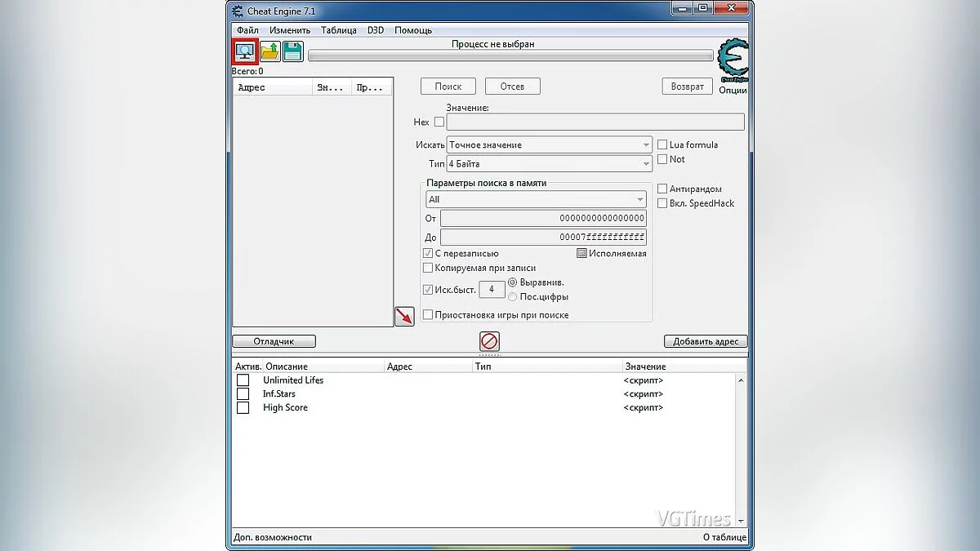The image size is (980, 551).
Task: Enable Копируемая при записи checkbox
Action: (428, 268)
